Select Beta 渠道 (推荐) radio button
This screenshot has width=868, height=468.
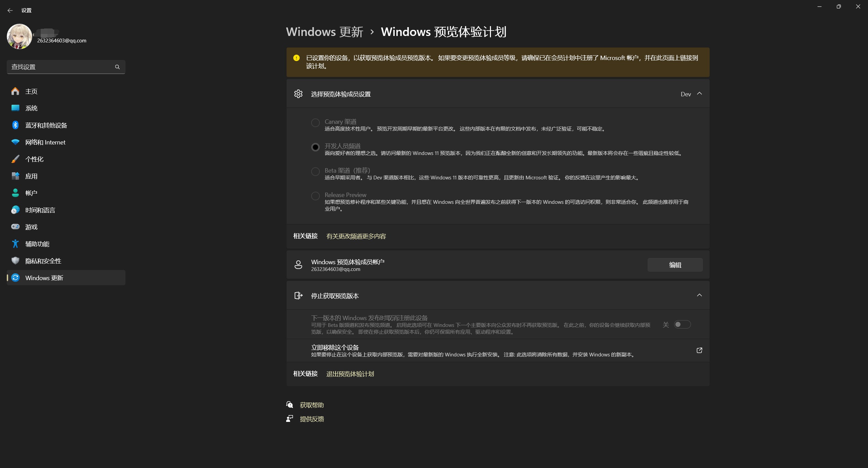click(315, 172)
